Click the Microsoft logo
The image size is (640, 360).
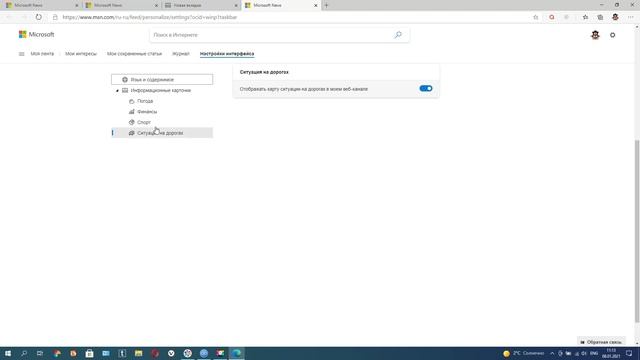click(x=36, y=35)
